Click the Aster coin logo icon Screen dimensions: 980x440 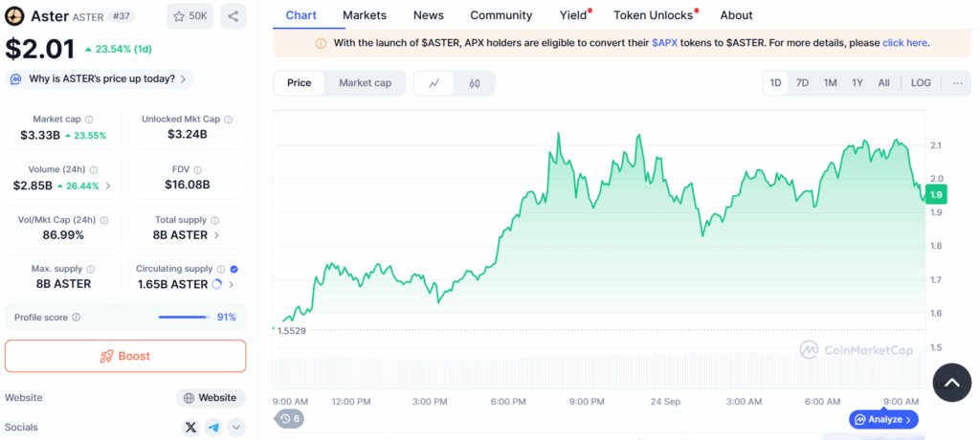(15, 16)
